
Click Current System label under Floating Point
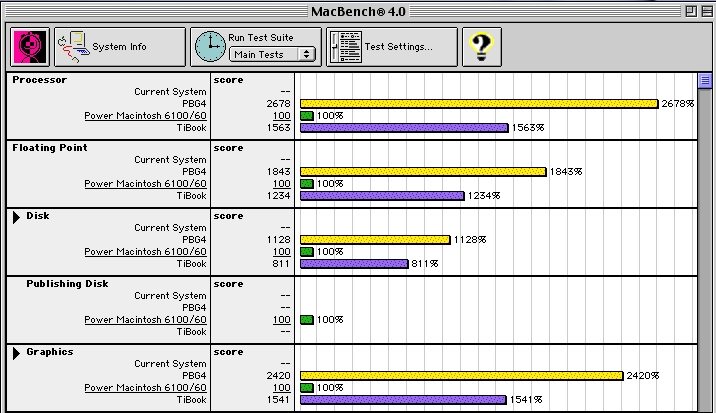[170, 160]
